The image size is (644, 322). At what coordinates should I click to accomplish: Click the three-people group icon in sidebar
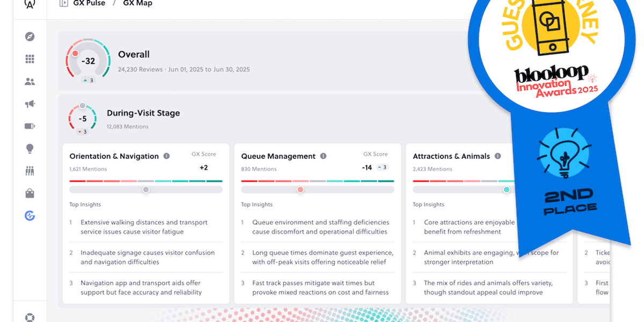click(x=30, y=171)
